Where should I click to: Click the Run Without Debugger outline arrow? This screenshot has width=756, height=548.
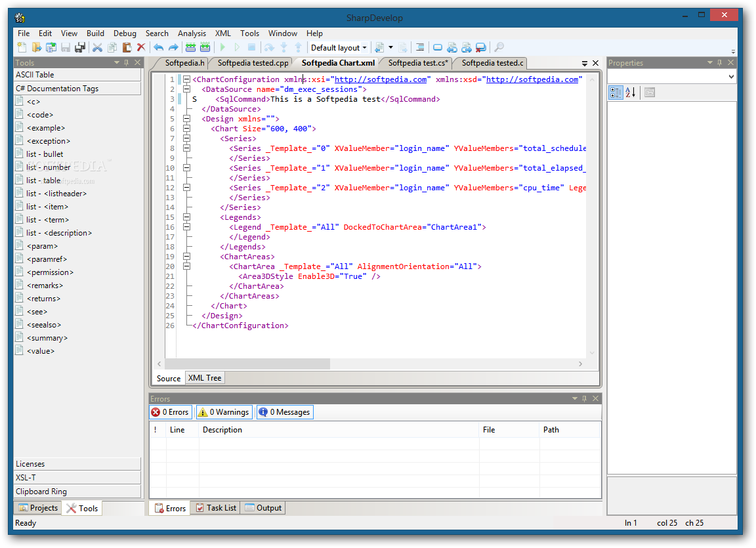pos(237,47)
